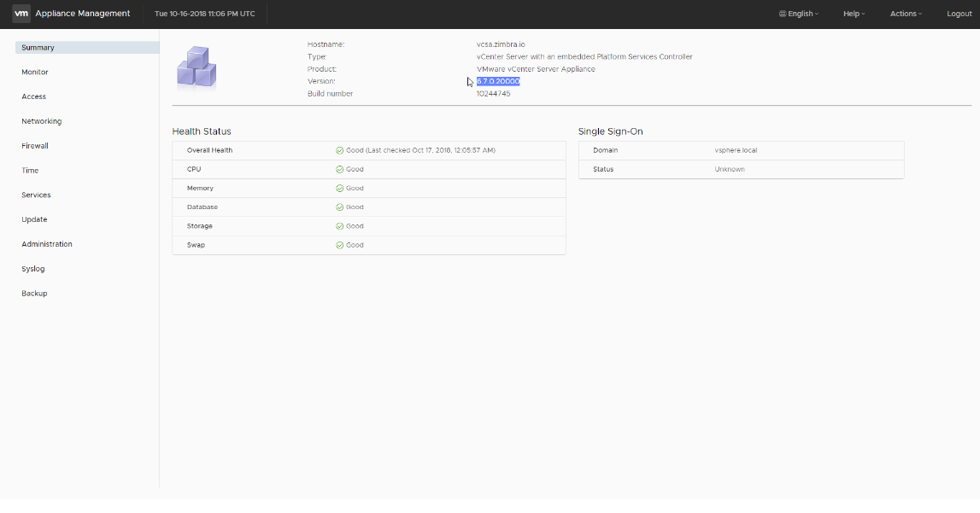
Task: Open the Update section
Action: click(x=34, y=219)
